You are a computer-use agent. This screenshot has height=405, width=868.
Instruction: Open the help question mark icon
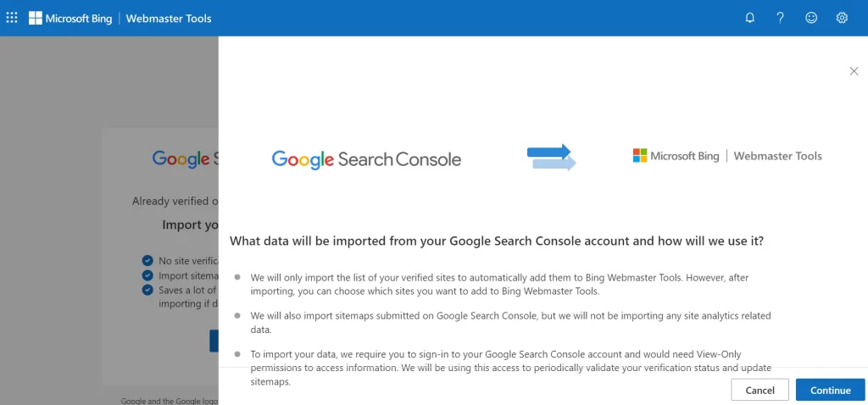pos(781,18)
